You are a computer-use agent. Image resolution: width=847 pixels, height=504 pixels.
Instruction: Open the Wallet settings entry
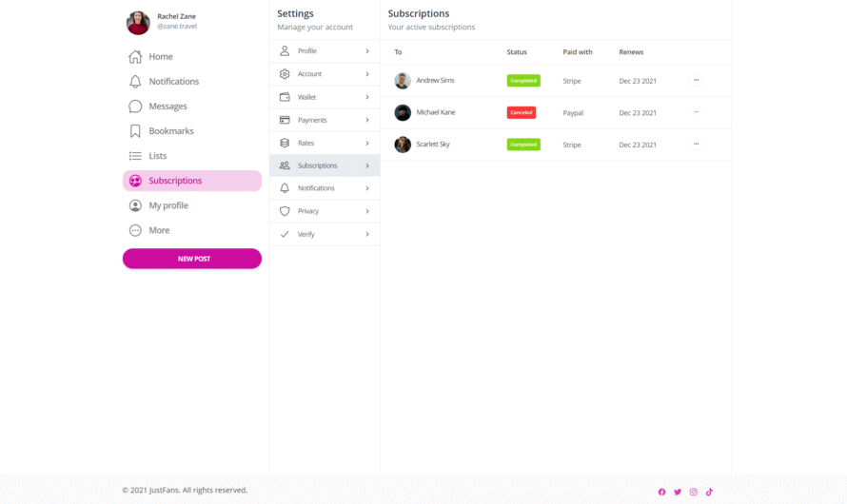point(325,97)
